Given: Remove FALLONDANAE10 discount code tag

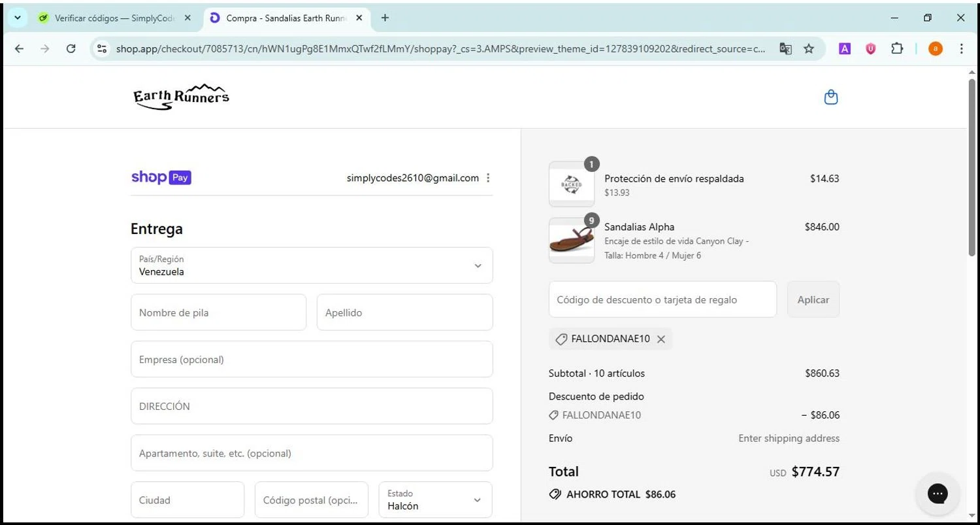Looking at the screenshot, I should click(661, 339).
